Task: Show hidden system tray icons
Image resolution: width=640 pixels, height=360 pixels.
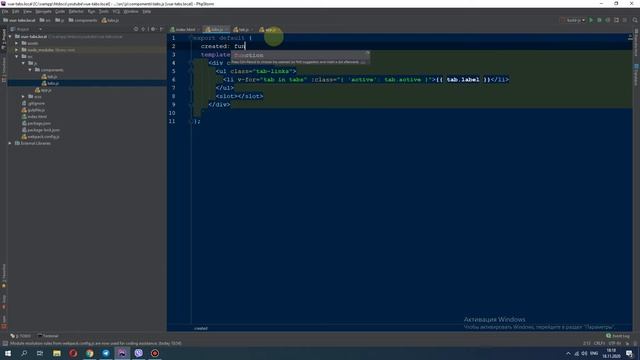Action: (568, 353)
